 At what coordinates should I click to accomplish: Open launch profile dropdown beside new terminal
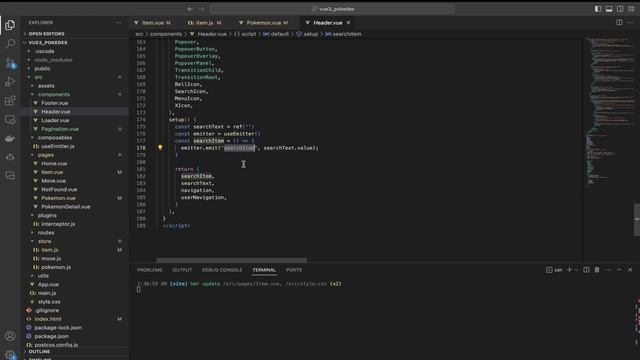[x=576, y=270]
